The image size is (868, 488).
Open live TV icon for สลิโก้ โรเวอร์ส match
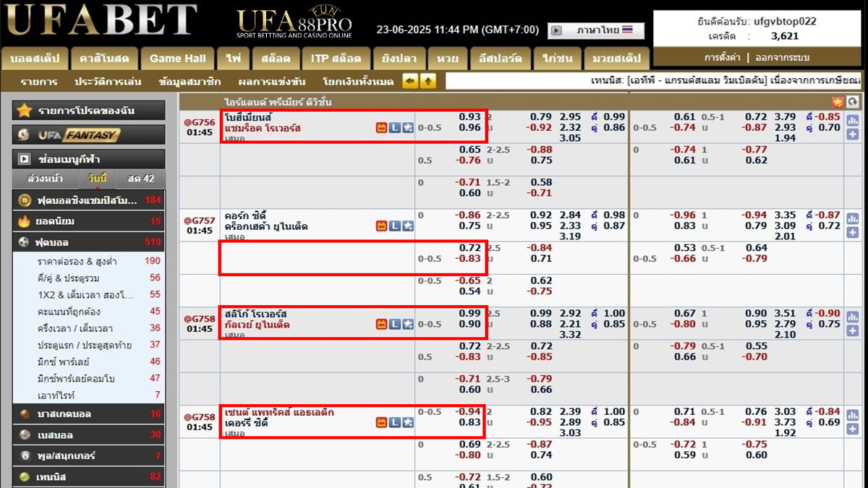click(x=381, y=325)
